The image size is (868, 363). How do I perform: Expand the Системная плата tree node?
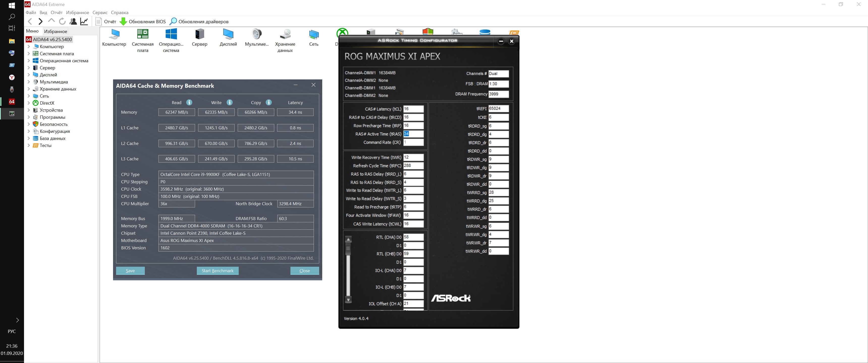tap(29, 53)
